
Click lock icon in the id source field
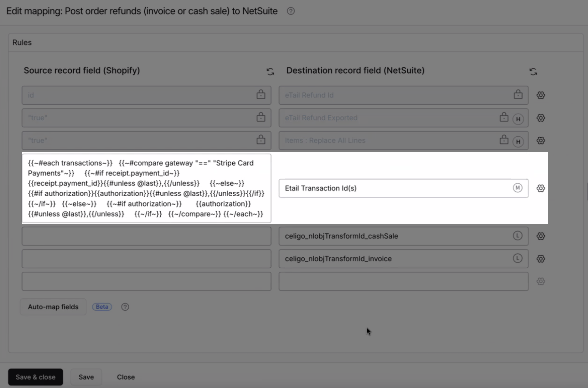(x=261, y=94)
